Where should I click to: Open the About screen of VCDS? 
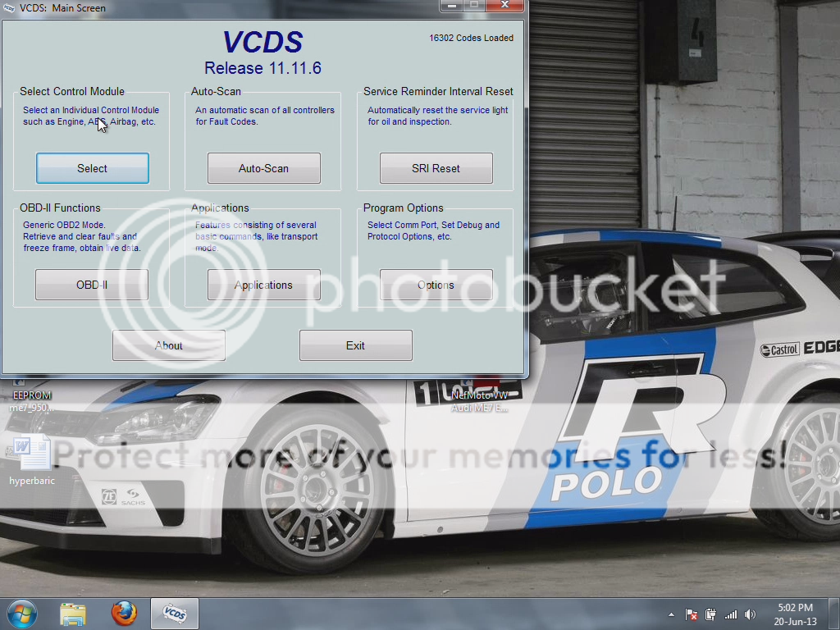(x=168, y=345)
